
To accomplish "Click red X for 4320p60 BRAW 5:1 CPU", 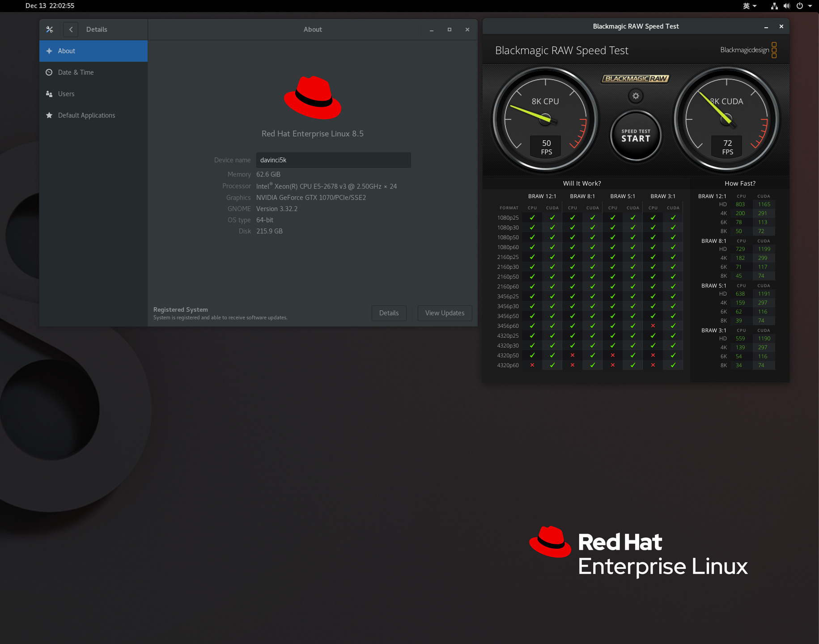I will click(x=613, y=365).
